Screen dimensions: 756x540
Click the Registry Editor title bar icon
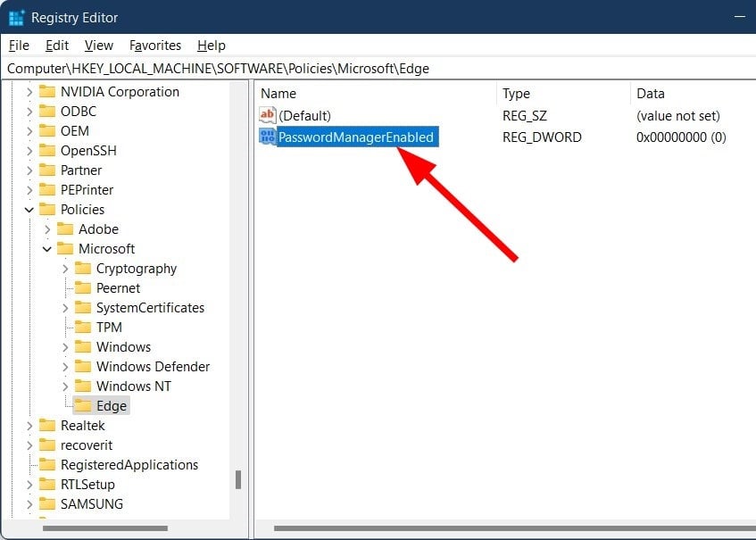15,17
